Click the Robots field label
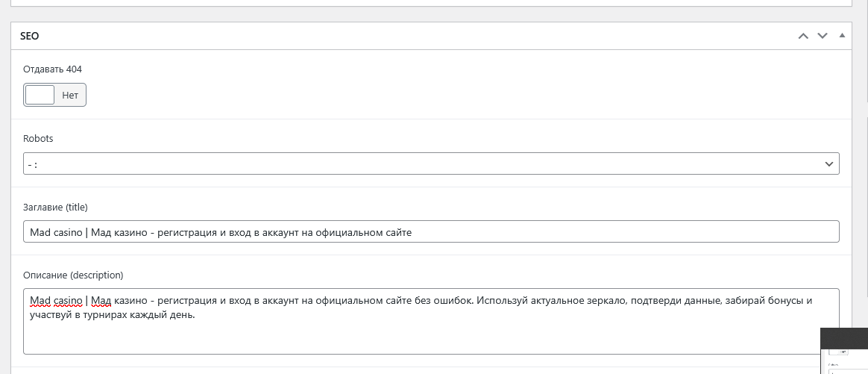The image size is (868, 374). 39,138
